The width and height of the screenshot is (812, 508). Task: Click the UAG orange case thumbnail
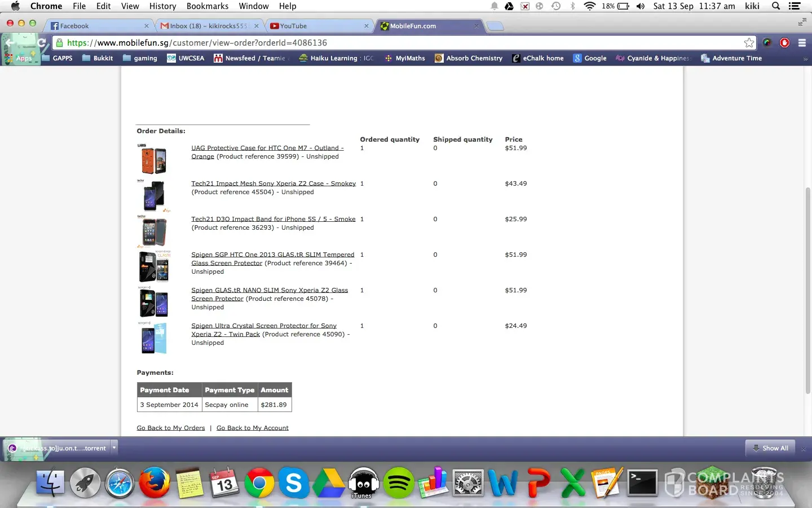click(x=153, y=159)
